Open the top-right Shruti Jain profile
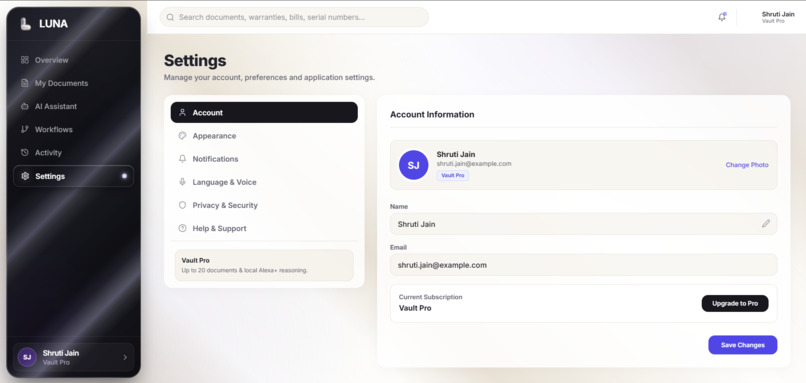The width and height of the screenshot is (806, 383). (778, 17)
